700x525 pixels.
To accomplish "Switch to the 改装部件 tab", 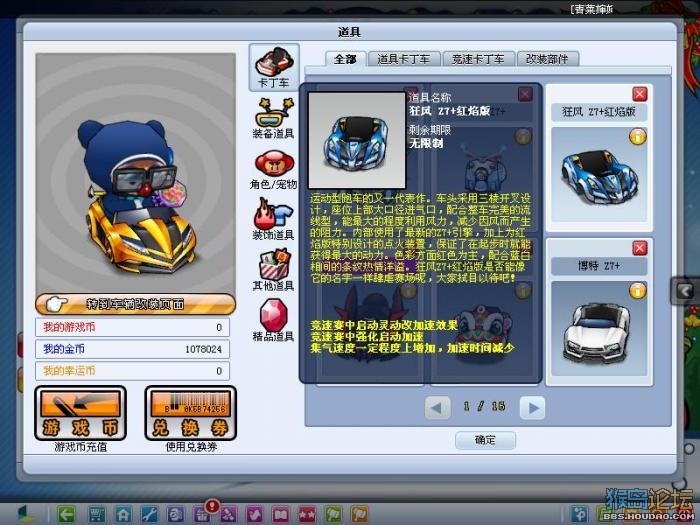I will coord(547,59).
